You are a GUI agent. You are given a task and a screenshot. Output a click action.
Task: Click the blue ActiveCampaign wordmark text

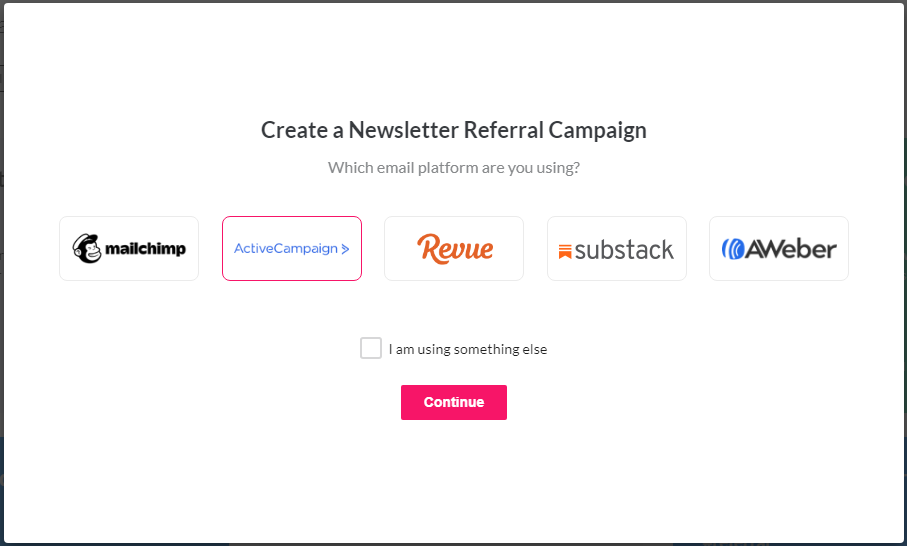click(286, 249)
